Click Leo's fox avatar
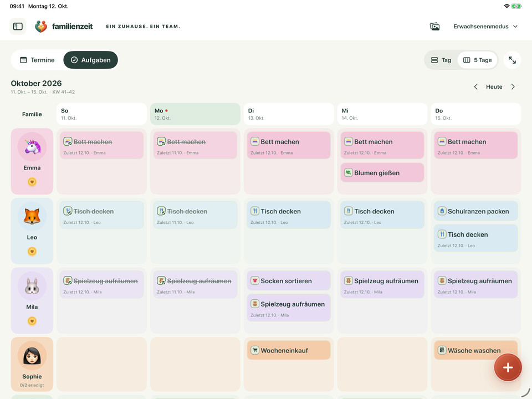The width and height of the screenshot is (532, 399). (x=32, y=217)
